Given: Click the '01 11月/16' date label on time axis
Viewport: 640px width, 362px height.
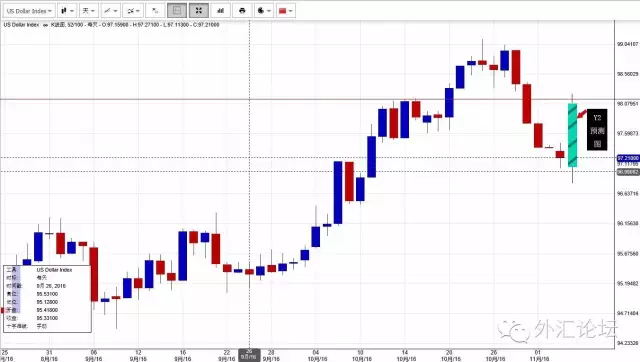Looking at the screenshot, I should 538,355.
